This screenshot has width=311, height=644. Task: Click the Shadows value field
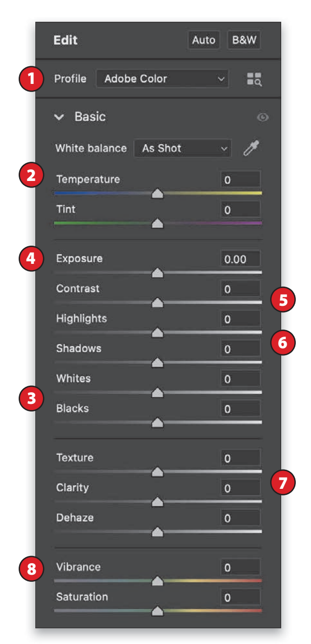(x=241, y=349)
